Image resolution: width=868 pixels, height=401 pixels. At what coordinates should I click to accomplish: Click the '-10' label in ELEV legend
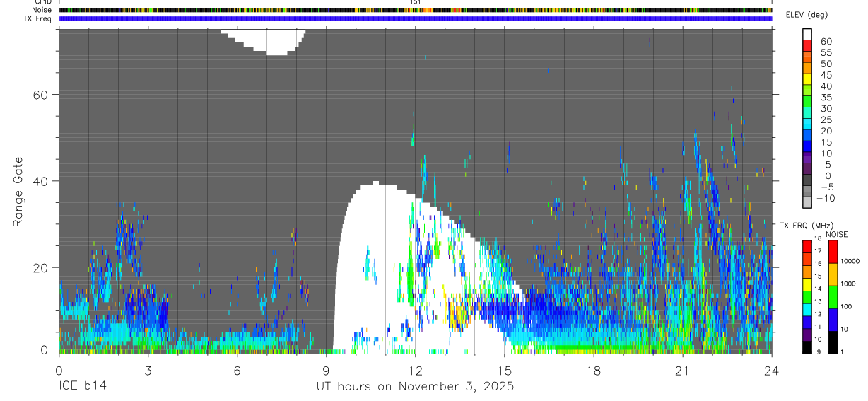(x=825, y=198)
